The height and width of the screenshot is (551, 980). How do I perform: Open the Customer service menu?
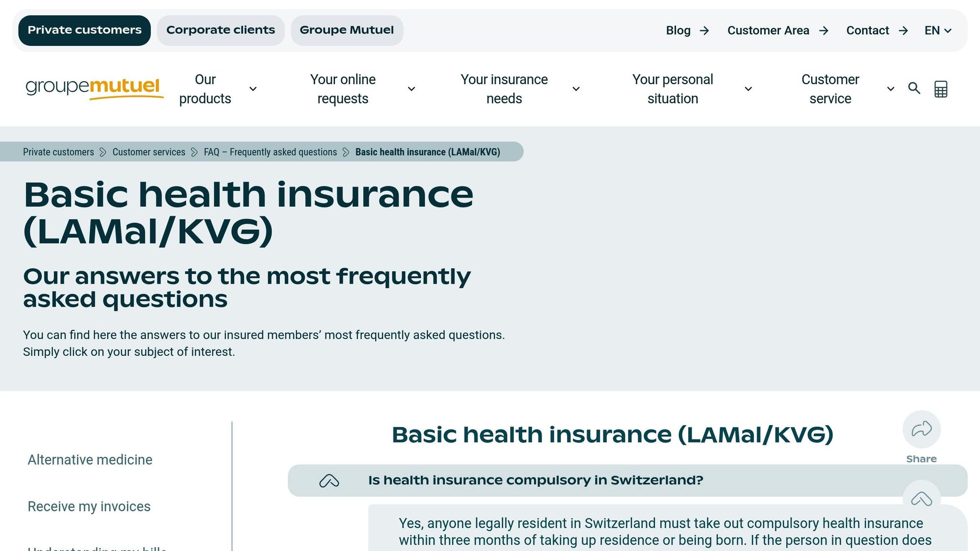click(830, 89)
